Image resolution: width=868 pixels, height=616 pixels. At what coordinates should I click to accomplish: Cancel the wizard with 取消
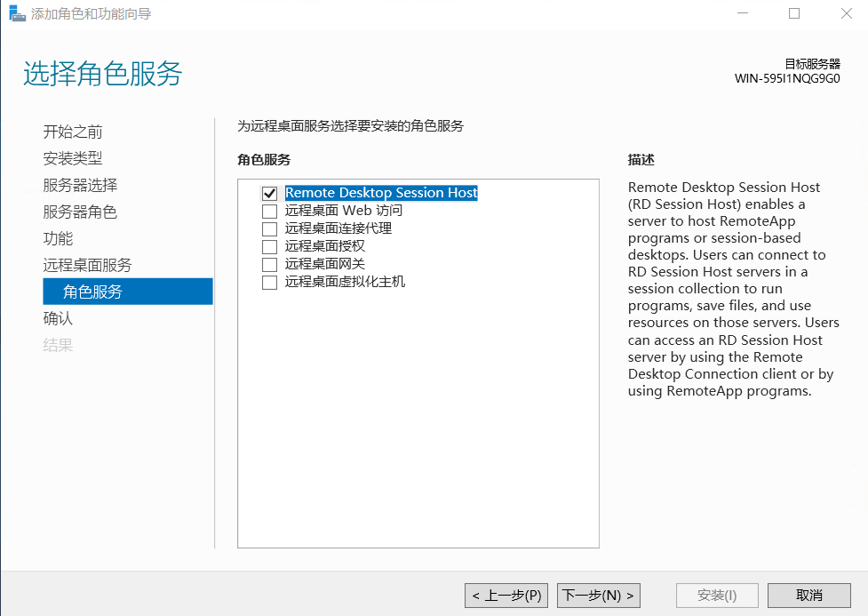tap(808, 596)
